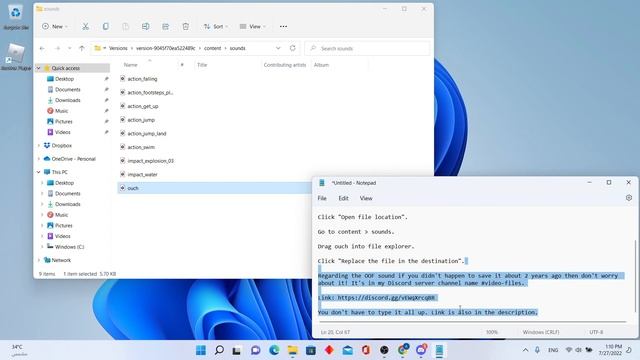Click the Contributing artists column header
This screenshot has width=640, height=360.
[284, 65]
